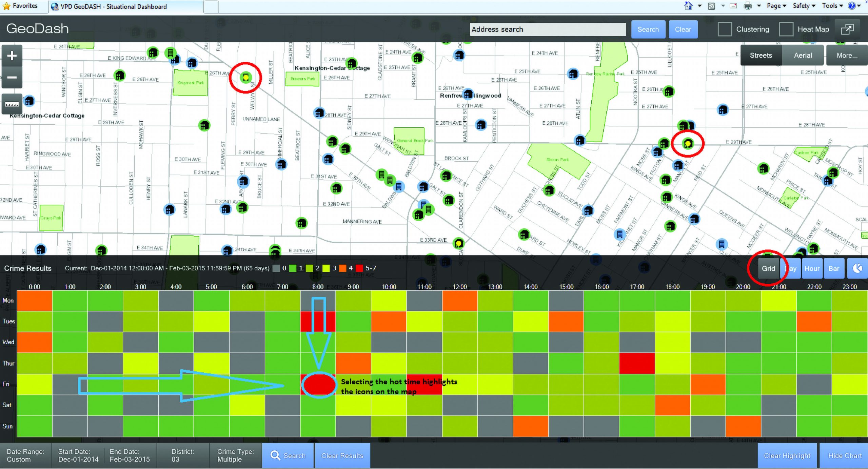This screenshot has height=469, width=868.
Task: Switch to pie chart view icon
Action: tap(857, 268)
